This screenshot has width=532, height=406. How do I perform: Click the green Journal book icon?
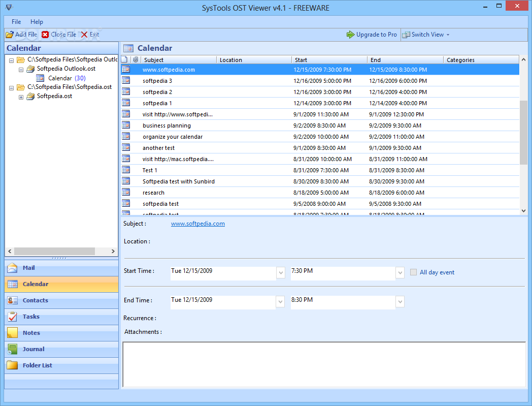click(13, 349)
